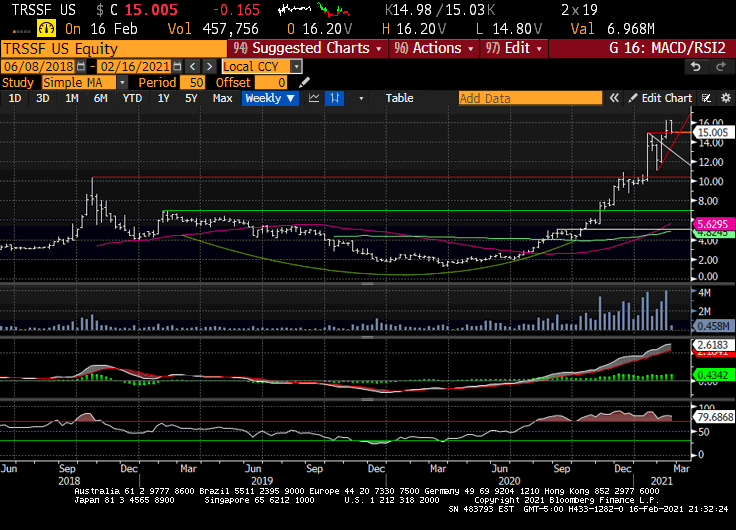The image size is (736, 530).
Task: Open the start date calendar picker
Action: 81,66
